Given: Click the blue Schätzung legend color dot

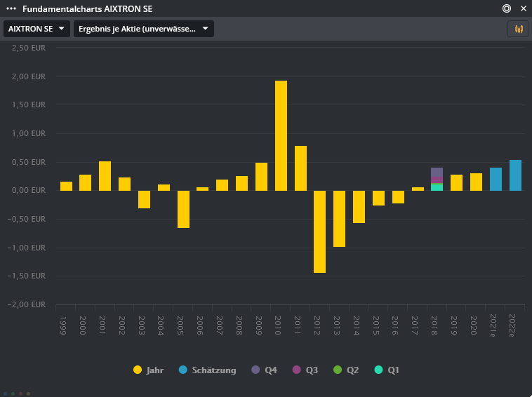Looking at the screenshot, I should [x=183, y=370].
